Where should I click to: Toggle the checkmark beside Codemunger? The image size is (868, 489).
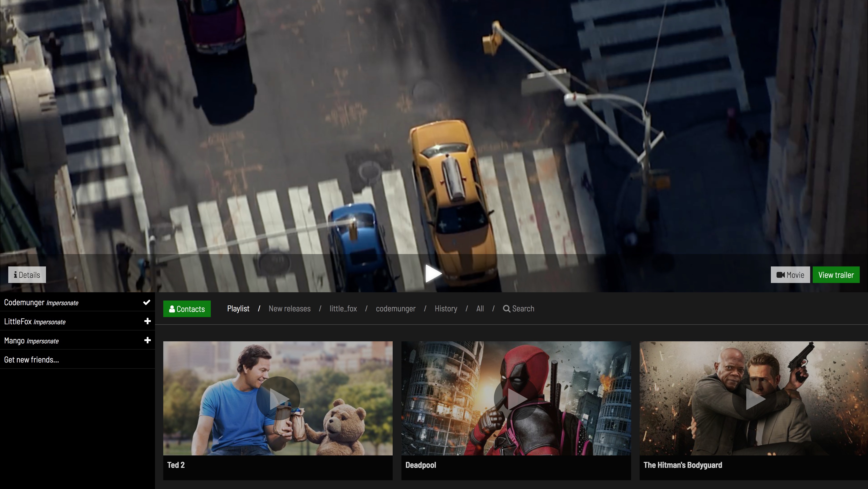[x=146, y=302]
